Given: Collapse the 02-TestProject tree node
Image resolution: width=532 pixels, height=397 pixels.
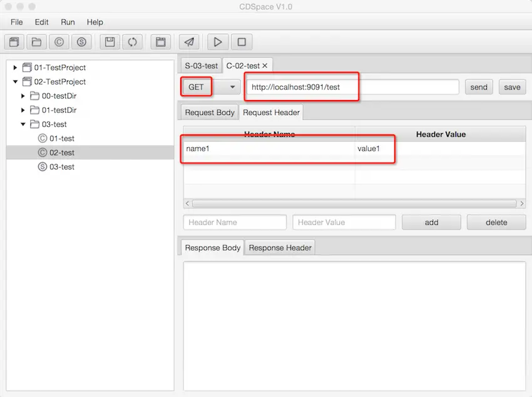Looking at the screenshot, I should point(15,82).
